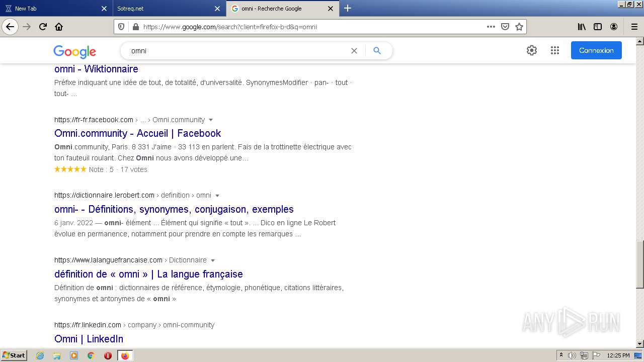This screenshot has width=644, height=362.
Task: Open a new tab with plus button
Action: click(348, 8)
